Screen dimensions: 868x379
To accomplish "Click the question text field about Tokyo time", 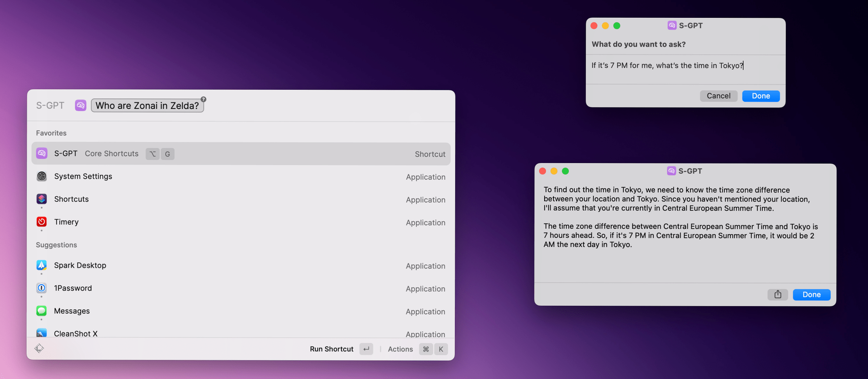I will (x=685, y=69).
